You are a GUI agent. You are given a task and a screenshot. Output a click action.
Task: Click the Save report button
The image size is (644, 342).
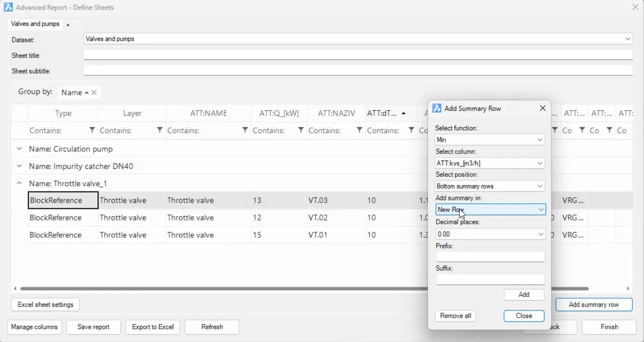point(93,327)
